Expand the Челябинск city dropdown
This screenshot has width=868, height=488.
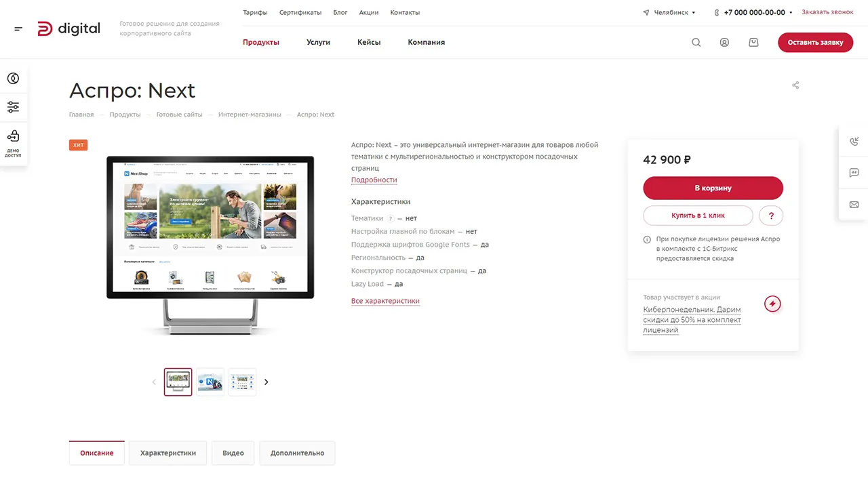pos(669,12)
